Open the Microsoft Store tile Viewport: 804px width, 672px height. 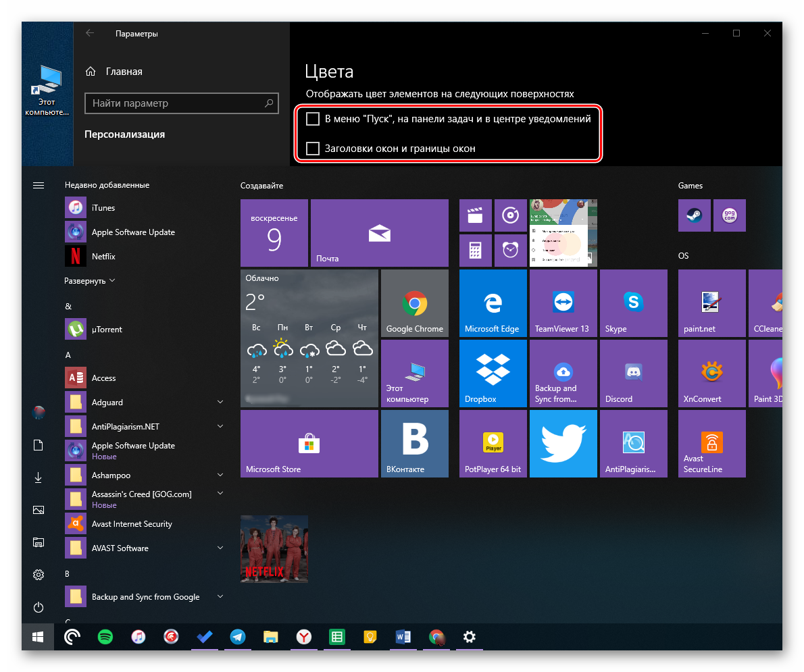[309, 444]
